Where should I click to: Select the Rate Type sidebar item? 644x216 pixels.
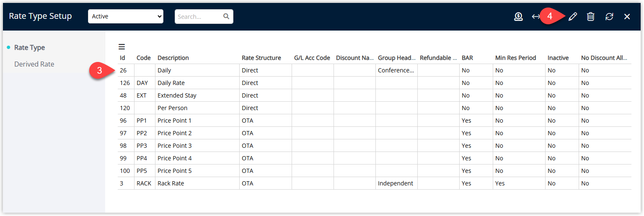[29, 47]
